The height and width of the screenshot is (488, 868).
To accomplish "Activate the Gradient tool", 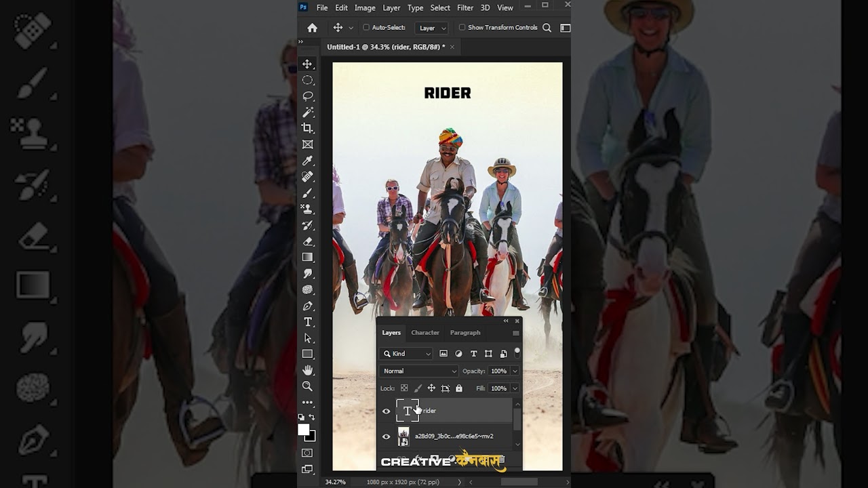I will [x=307, y=257].
